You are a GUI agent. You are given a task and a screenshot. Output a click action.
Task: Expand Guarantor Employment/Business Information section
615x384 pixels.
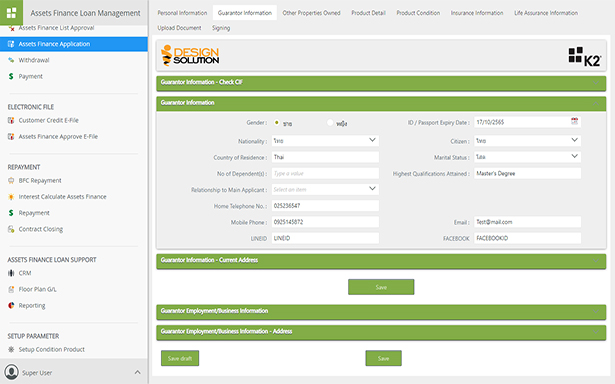pos(596,311)
